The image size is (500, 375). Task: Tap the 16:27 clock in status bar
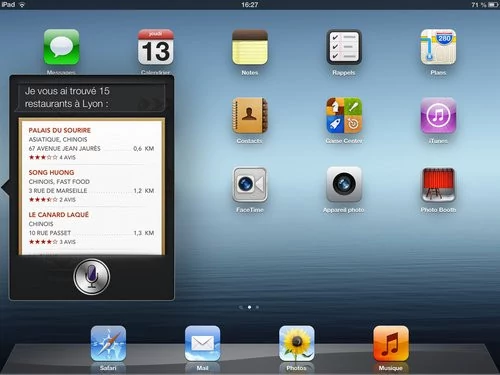coord(250,5)
